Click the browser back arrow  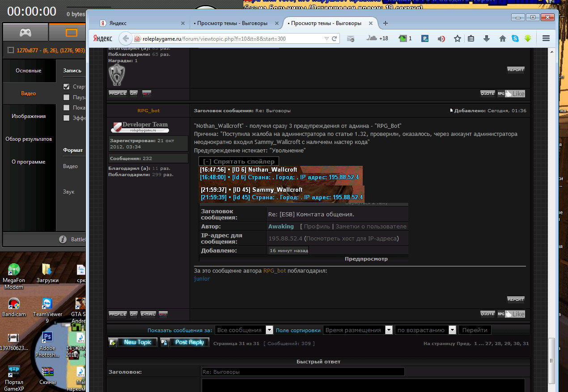pos(126,39)
